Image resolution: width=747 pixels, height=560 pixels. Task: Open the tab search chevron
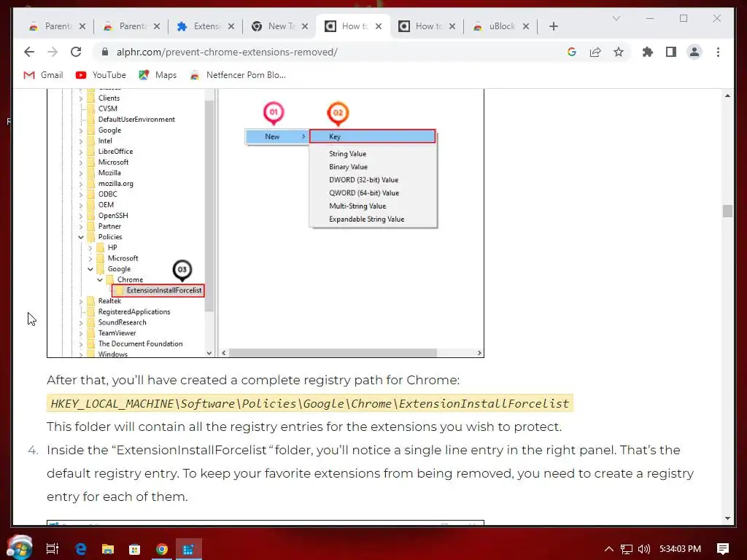pyautogui.click(x=616, y=18)
